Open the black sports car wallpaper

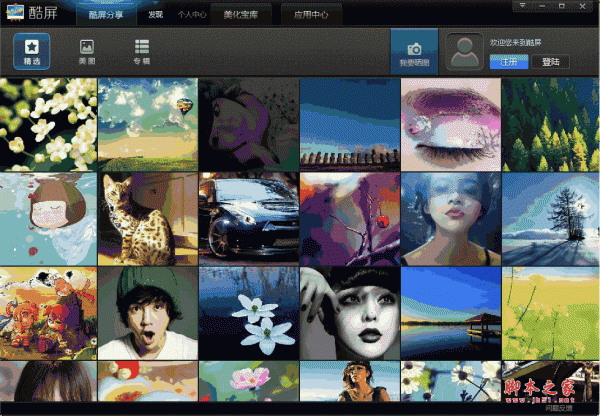[249, 219]
